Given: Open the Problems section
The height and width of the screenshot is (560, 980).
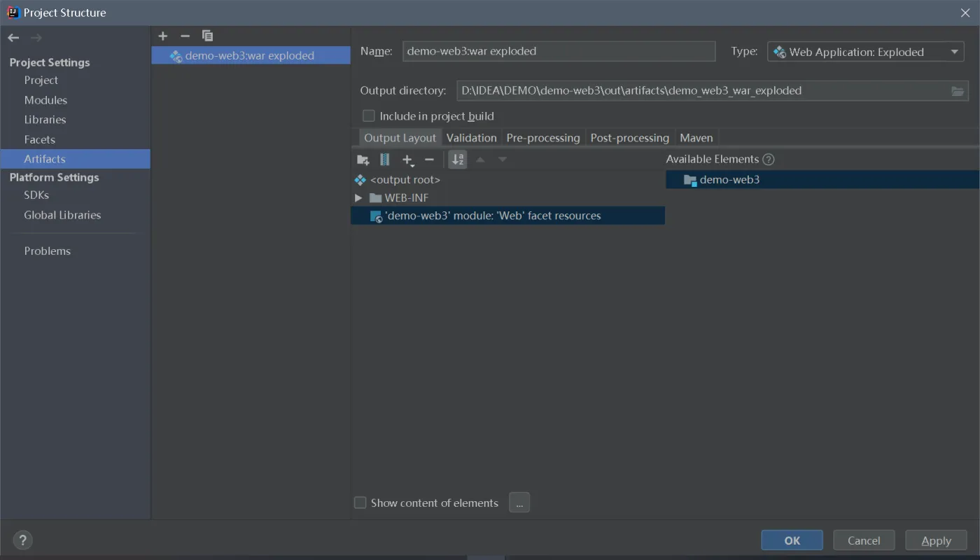Looking at the screenshot, I should (x=48, y=251).
